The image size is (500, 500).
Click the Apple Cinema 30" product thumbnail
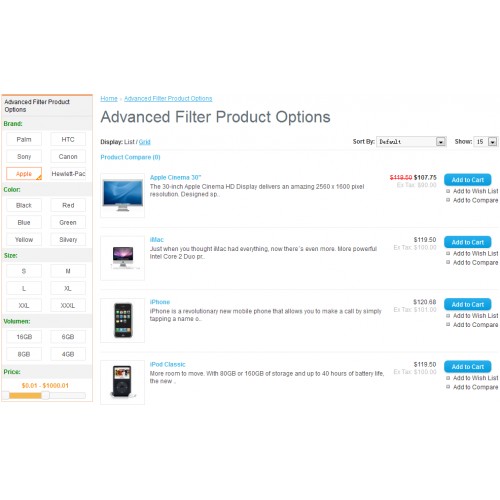[x=122, y=195]
